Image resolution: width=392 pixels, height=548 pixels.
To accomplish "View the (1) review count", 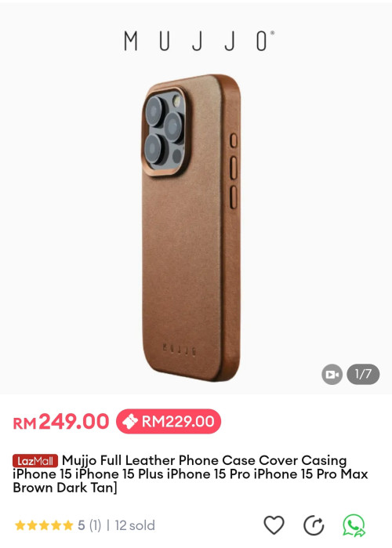I will pos(95,525).
